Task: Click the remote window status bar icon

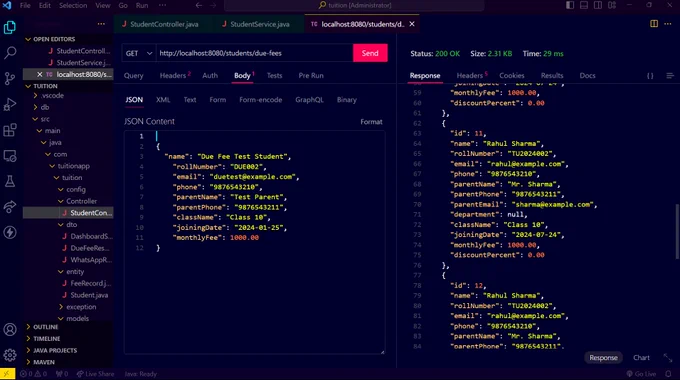Action: point(7,374)
